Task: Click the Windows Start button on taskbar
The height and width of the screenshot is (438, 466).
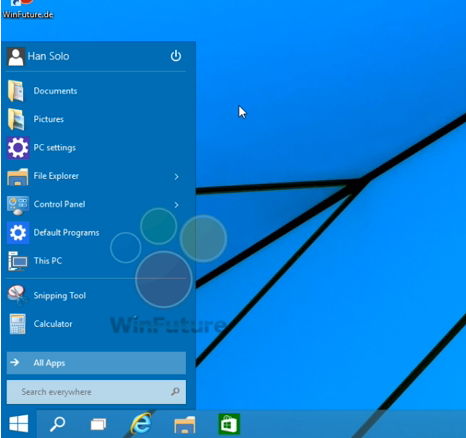Action: pos(19,424)
